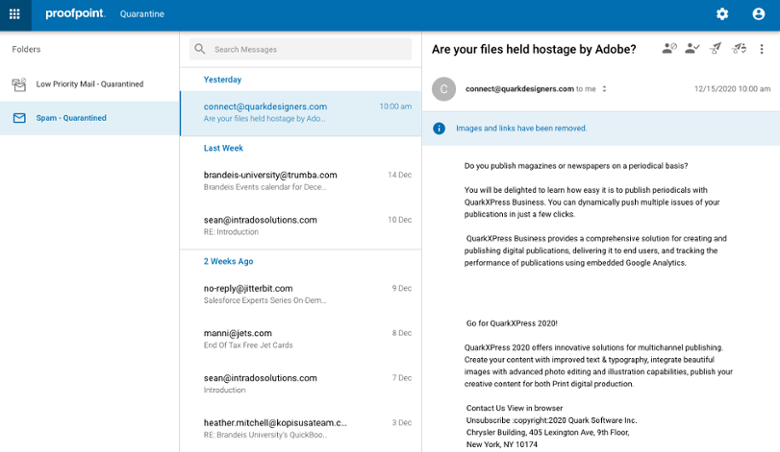Open the user account profile icon
This screenshot has width=780, height=452.
click(x=759, y=14)
